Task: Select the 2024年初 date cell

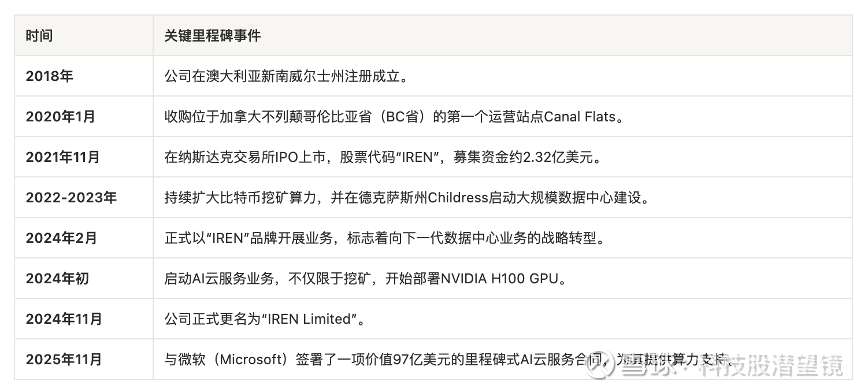Action: tap(57, 279)
